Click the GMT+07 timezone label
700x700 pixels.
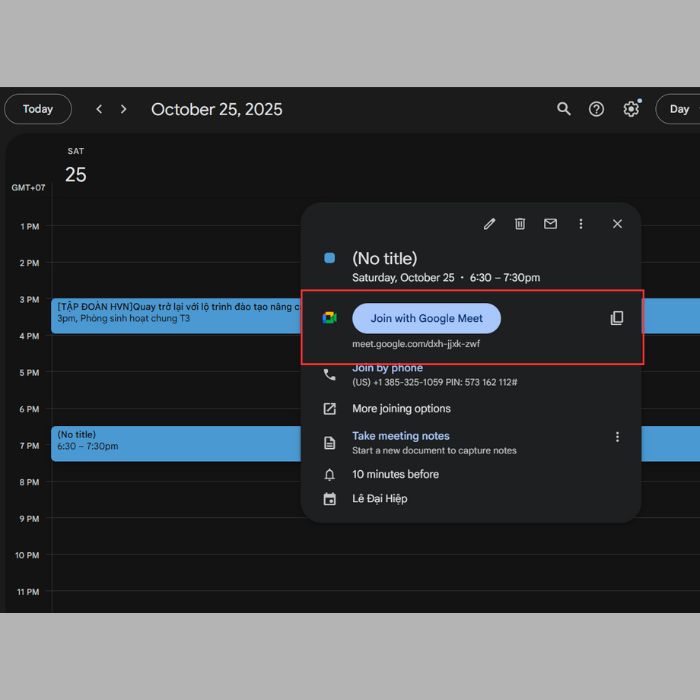pyautogui.click(x=28, y=188)
